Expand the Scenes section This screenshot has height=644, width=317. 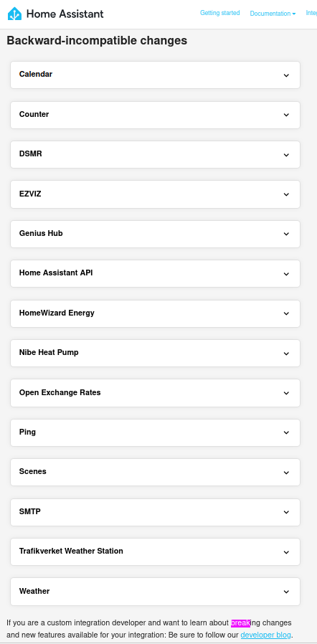155,472
